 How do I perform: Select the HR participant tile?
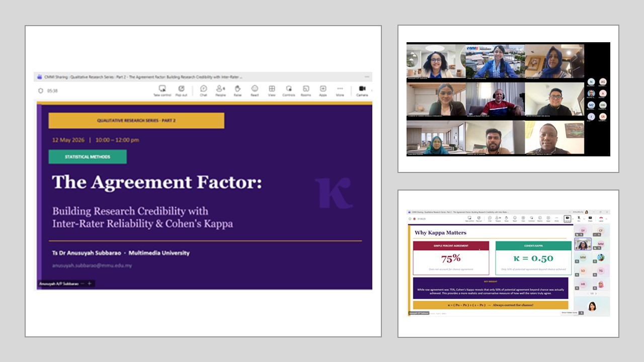(x=583, y=284)
